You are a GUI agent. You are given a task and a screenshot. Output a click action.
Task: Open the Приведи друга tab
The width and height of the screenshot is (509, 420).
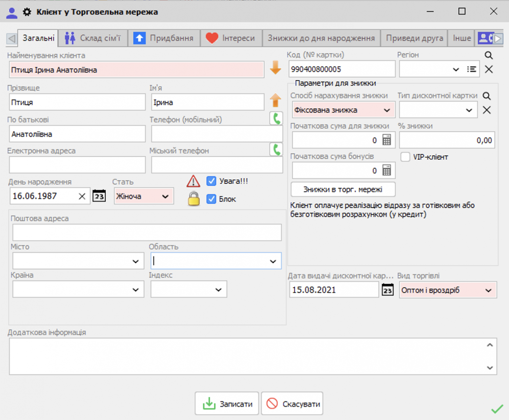[x=414, y=38]
